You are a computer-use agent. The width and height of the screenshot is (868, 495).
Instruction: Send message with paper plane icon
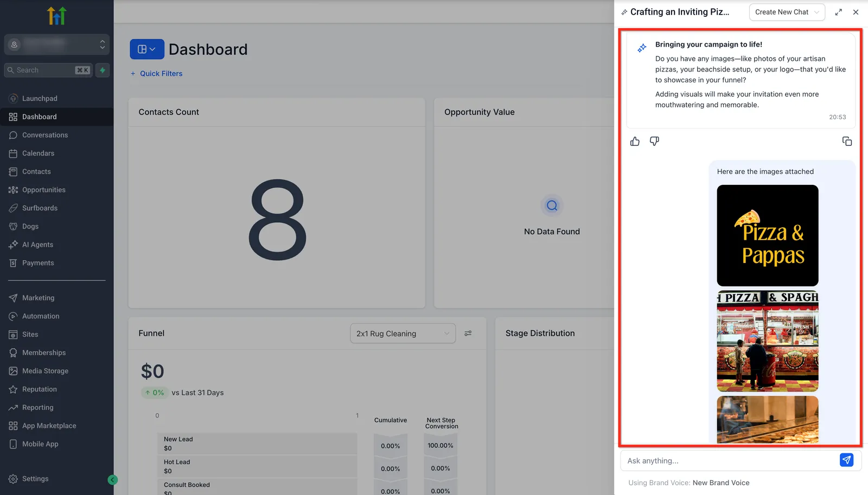click(846, 460)
